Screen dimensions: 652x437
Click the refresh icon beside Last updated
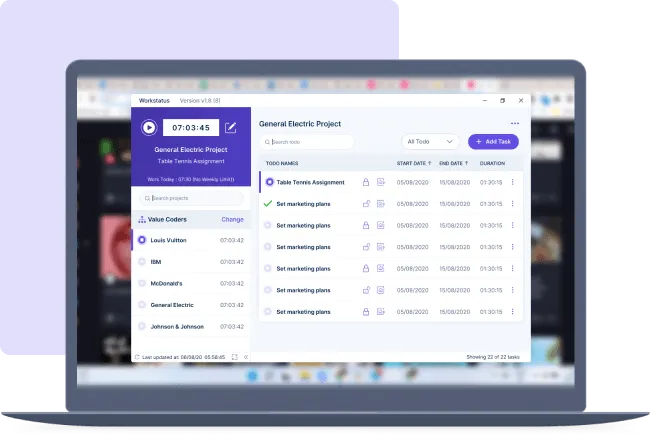pyautogui.click(x=137, y=357)
